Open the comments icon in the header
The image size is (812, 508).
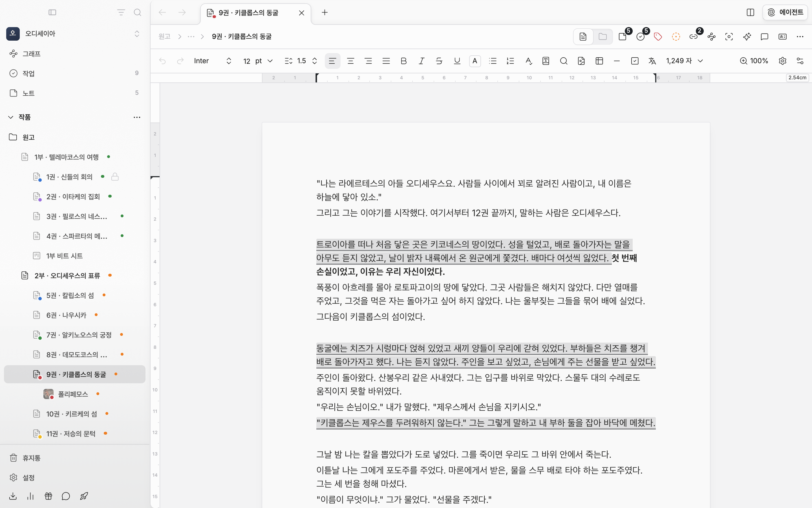pos(765,37)
